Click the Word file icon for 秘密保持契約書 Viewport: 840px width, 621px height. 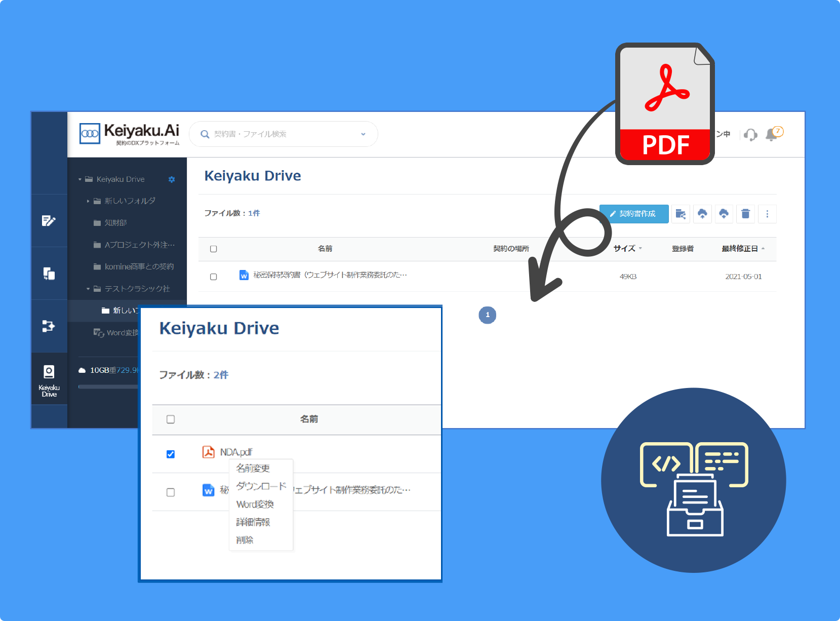coord(244,275)
